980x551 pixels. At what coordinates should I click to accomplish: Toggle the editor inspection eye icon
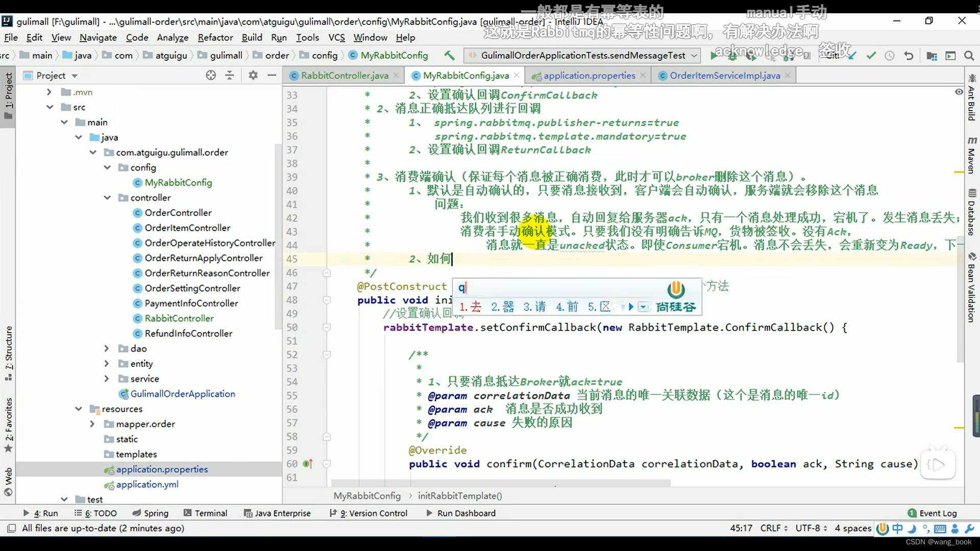click(x=959, y=92)
